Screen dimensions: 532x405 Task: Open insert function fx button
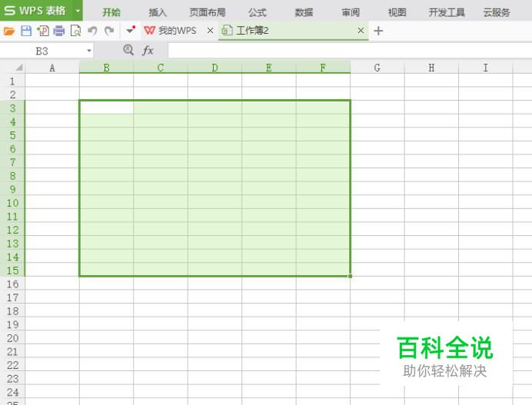pyautogui.click(x=148, y=51)
